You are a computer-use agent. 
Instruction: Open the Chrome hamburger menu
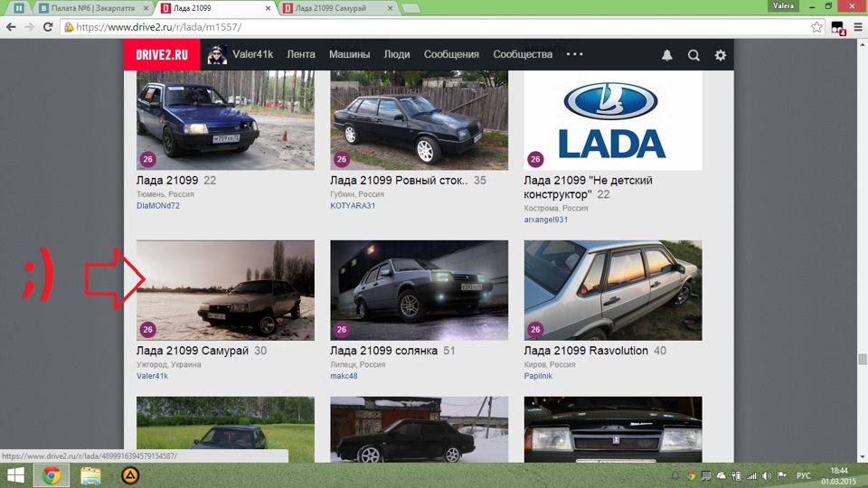[x=857, y=26]
